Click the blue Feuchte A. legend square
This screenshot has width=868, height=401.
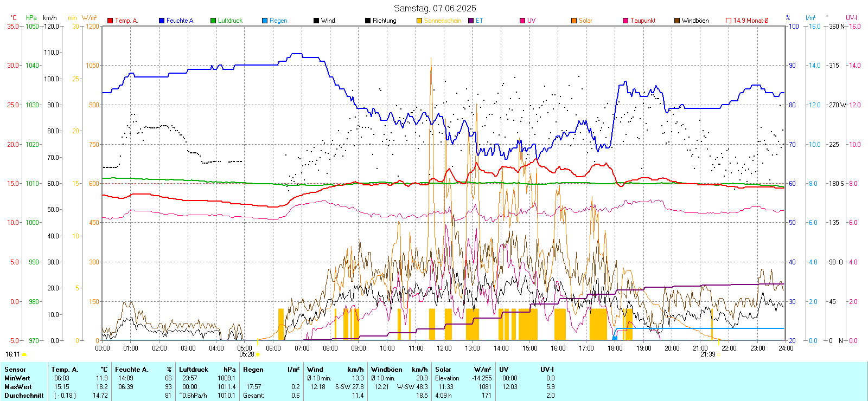click(x=162, y=21)
